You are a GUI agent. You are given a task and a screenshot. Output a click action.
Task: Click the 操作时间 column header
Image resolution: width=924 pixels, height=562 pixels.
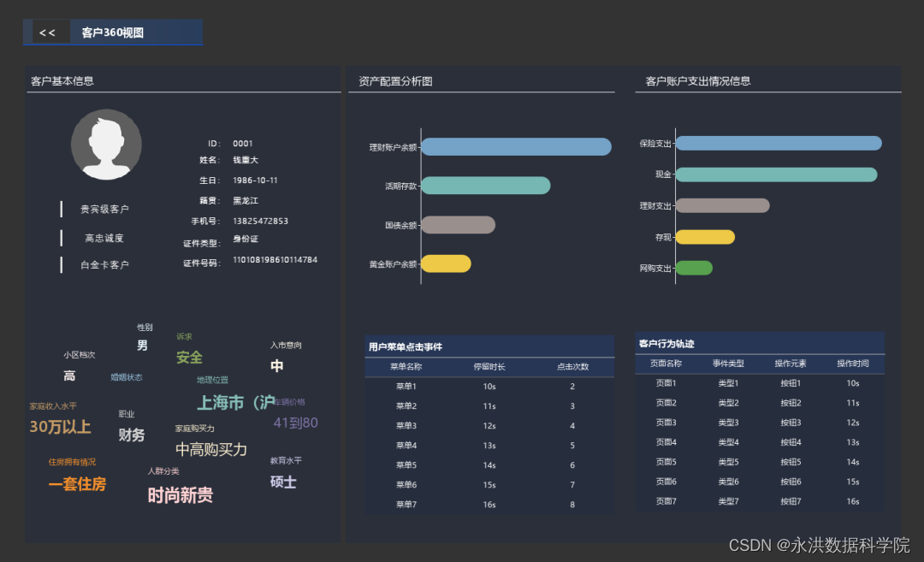click(x=853, y=364)
